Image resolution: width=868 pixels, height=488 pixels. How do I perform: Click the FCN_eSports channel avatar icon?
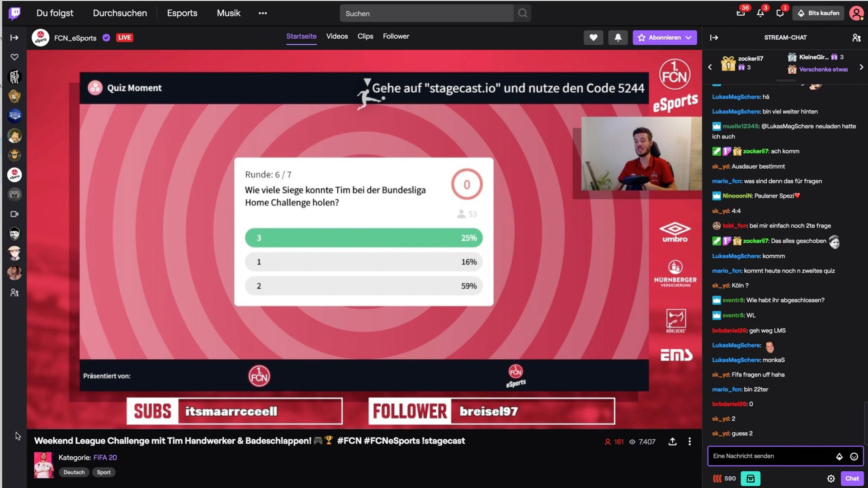pos(41,38)
